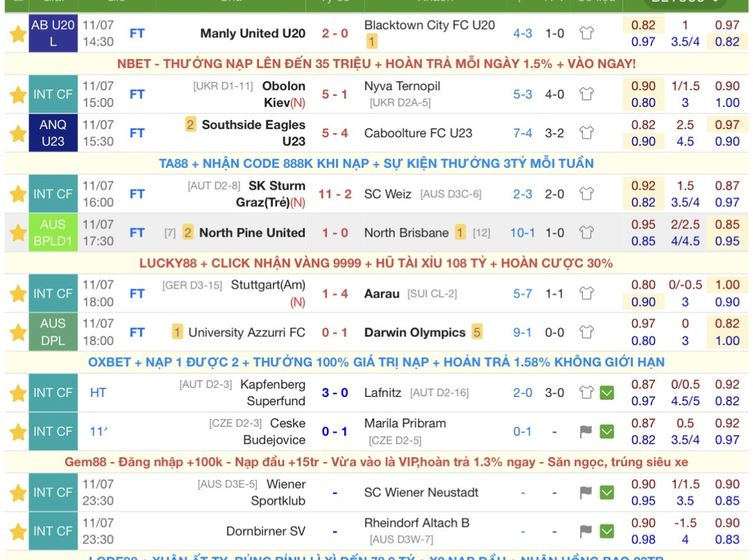Click green chevron icon for Ceske Budejovice match

pos(607,432)
